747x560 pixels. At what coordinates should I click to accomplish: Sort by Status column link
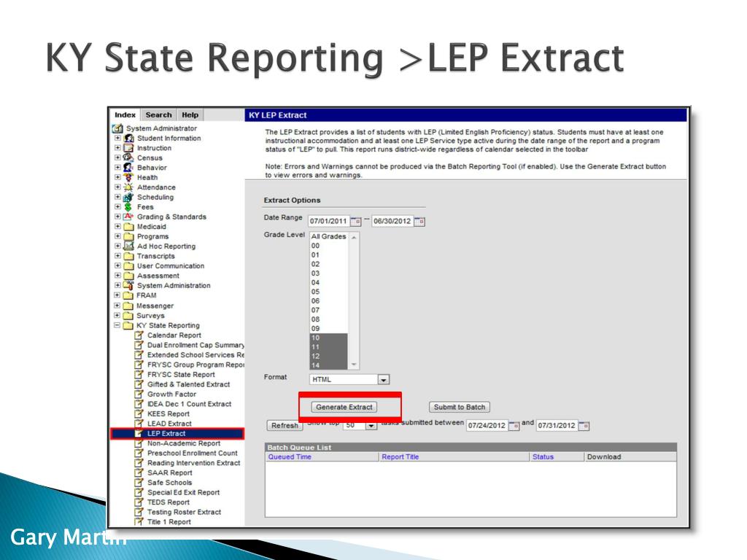click(543, 456)
